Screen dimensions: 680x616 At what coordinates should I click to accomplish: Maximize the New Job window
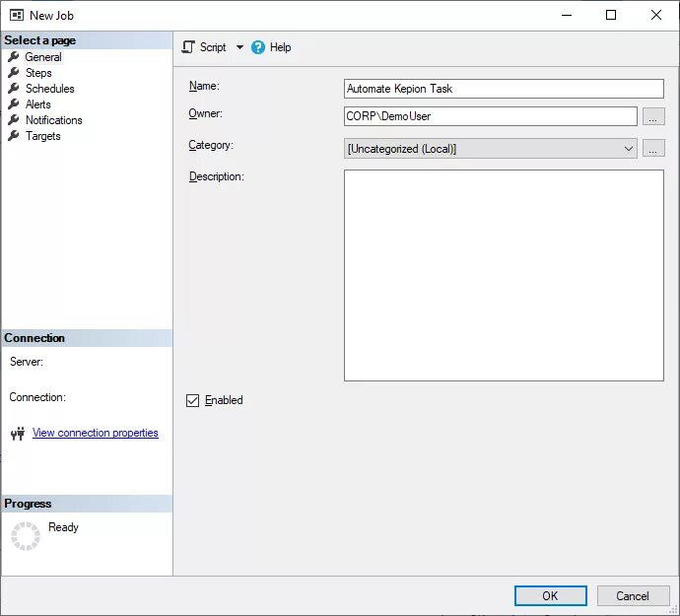(x=611, y=15)
